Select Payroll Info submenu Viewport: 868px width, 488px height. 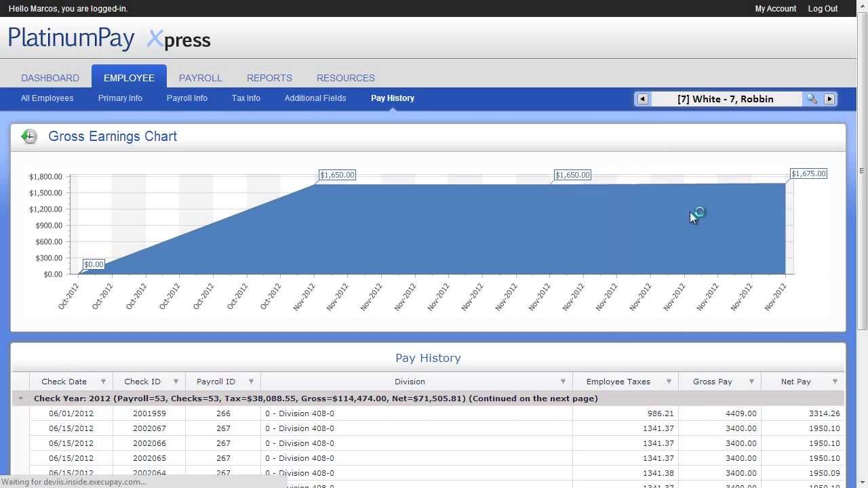coord(186,98)
